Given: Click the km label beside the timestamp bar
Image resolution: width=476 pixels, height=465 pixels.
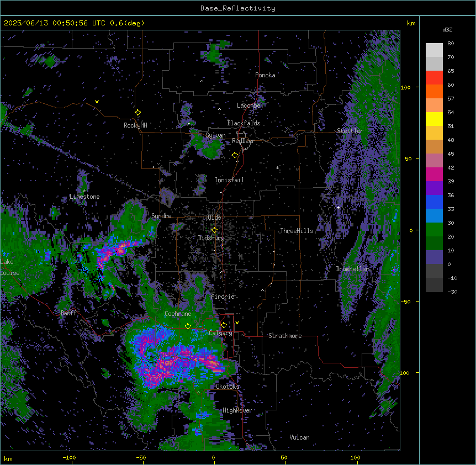Looking at the screenshot, I should click(411, 23).
